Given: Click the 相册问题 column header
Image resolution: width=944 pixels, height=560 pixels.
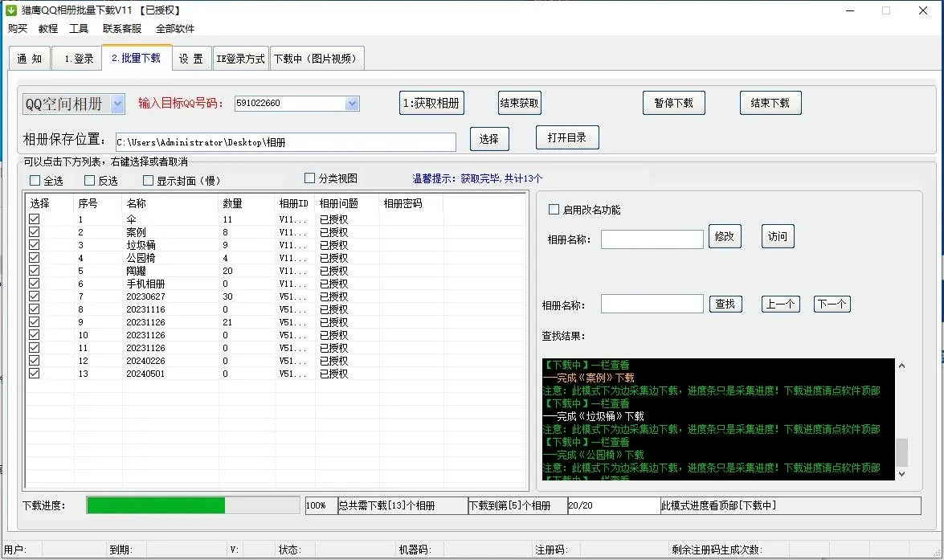Looking at the screenshot, I should click(x=347, y=203).
